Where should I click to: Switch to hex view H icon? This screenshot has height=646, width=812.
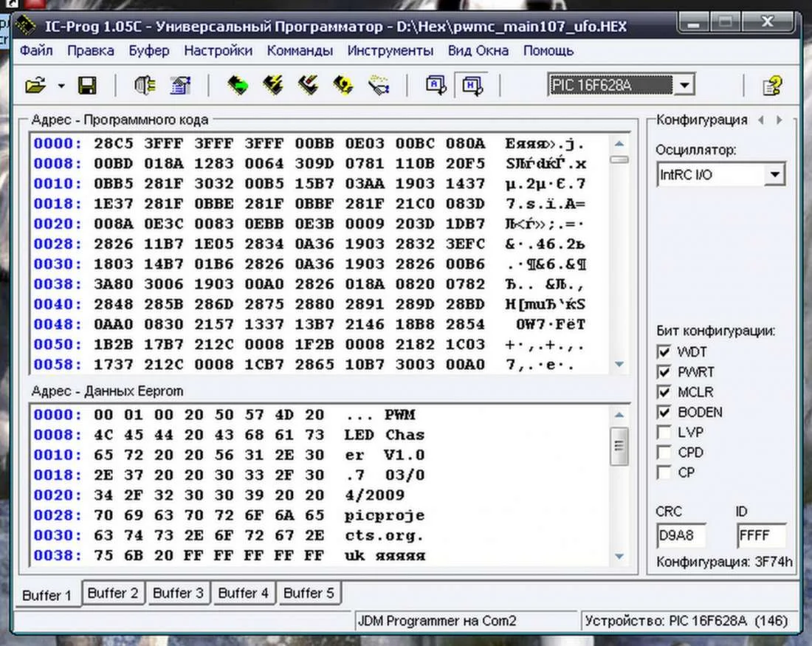tap(472, 86)
